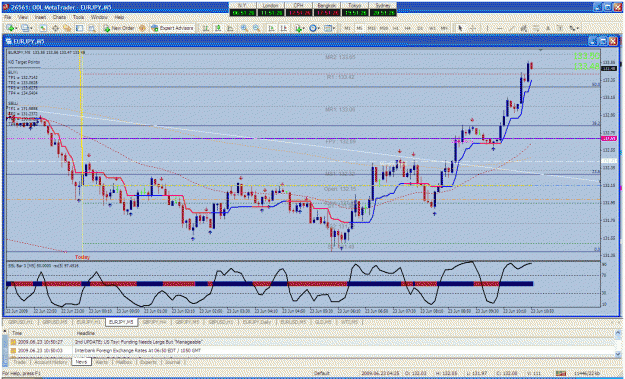Open the Experts terminal tab
The image size is (625, 379).
[149, 362]
